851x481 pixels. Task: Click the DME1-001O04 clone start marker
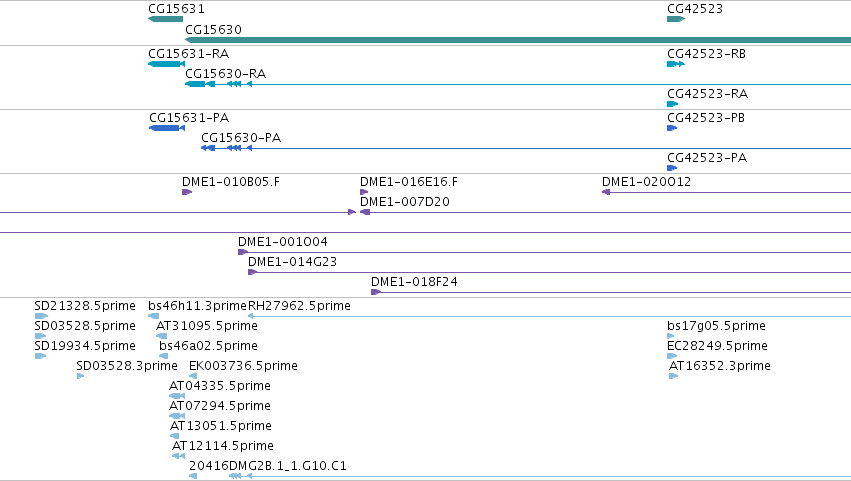coord(243,252)
